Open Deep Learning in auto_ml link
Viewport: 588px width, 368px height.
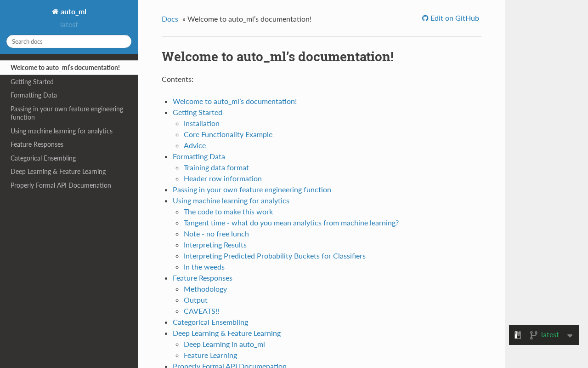click(x=224, y=344)
